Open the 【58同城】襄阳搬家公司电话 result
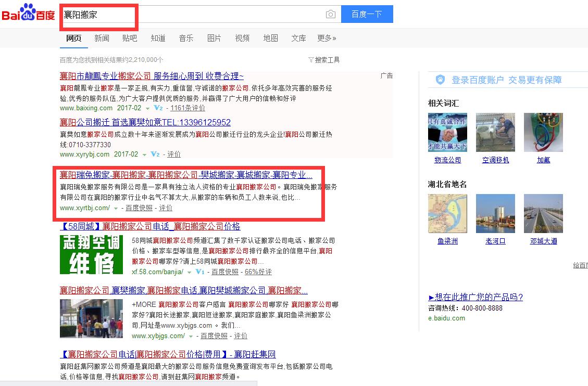This screenshot has width=588, height=386. 150,226
